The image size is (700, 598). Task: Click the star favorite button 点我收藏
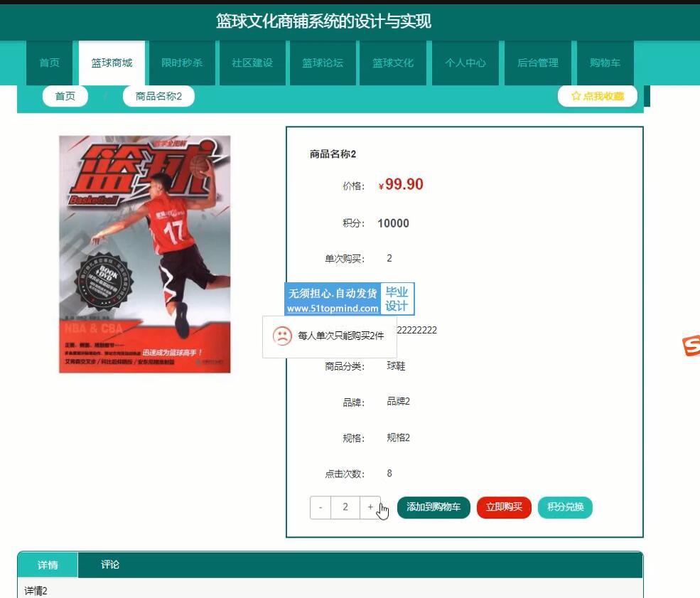pyautogui.click(x=597, y=96)
